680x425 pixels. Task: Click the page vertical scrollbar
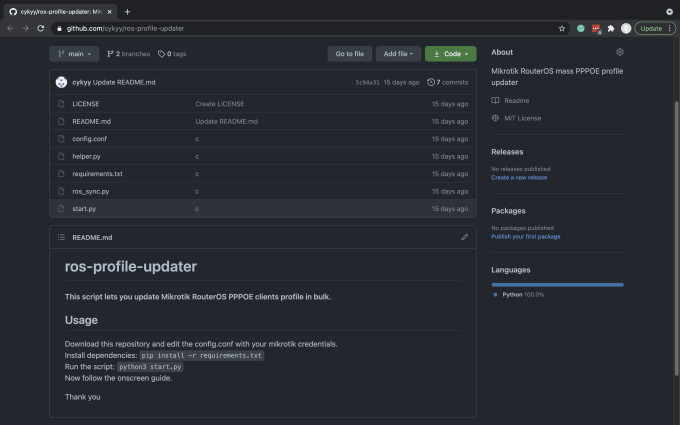coord(677,239)
